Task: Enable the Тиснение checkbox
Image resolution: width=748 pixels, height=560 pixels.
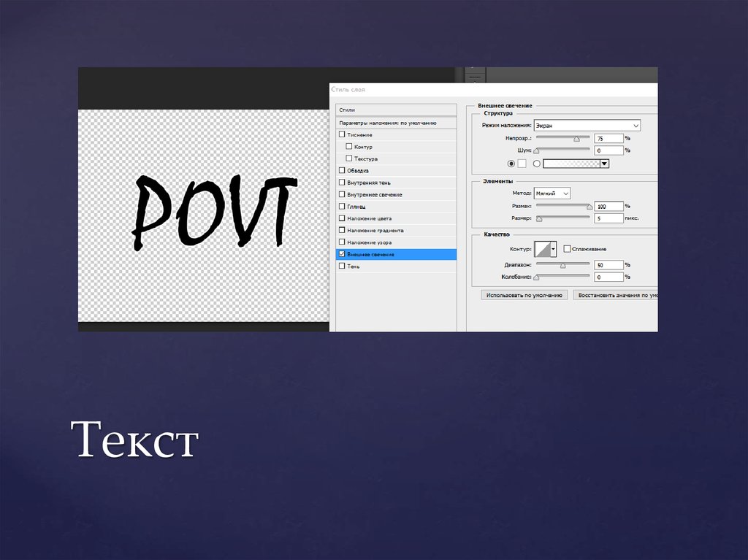Action: tap(342, 135)
